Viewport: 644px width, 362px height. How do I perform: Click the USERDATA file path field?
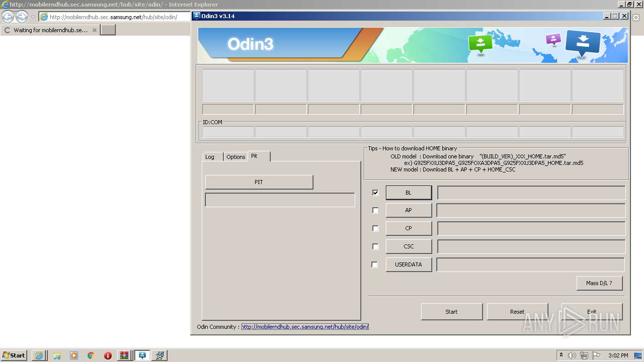pyautogui.click(x=531, y=264)
